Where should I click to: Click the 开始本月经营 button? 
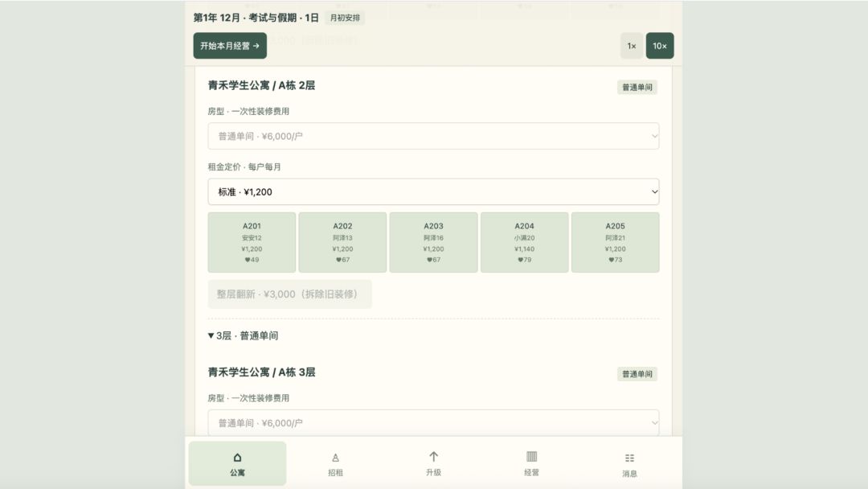click(230, 45)
